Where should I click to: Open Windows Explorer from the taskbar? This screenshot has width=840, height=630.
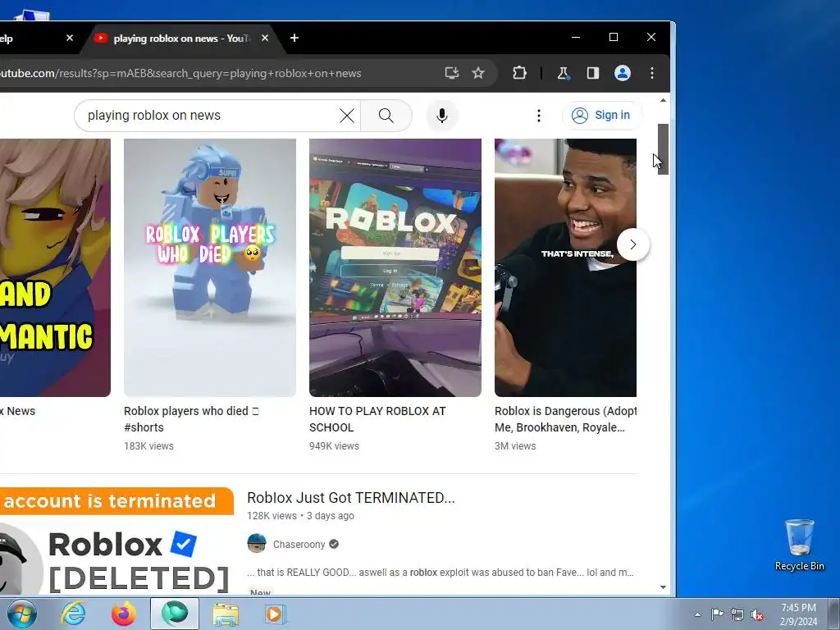226,614
